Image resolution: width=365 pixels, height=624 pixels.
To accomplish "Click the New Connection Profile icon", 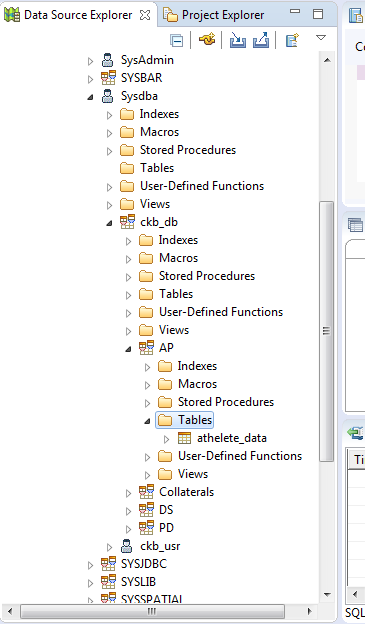I will pyautogui.click(x=292, y=40).
